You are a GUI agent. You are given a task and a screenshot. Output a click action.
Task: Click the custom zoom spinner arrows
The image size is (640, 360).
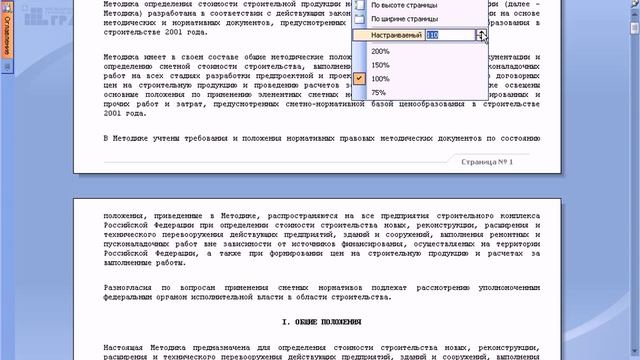481,36
